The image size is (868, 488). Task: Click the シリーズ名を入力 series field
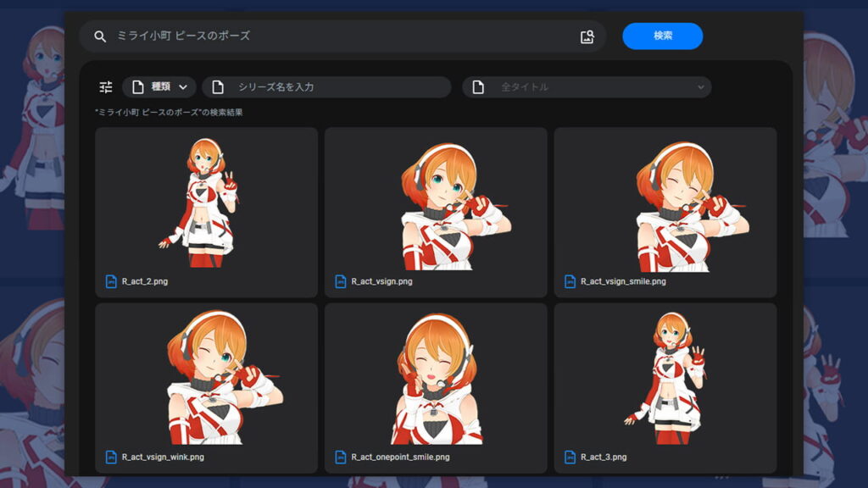click(x=335, y=87)
